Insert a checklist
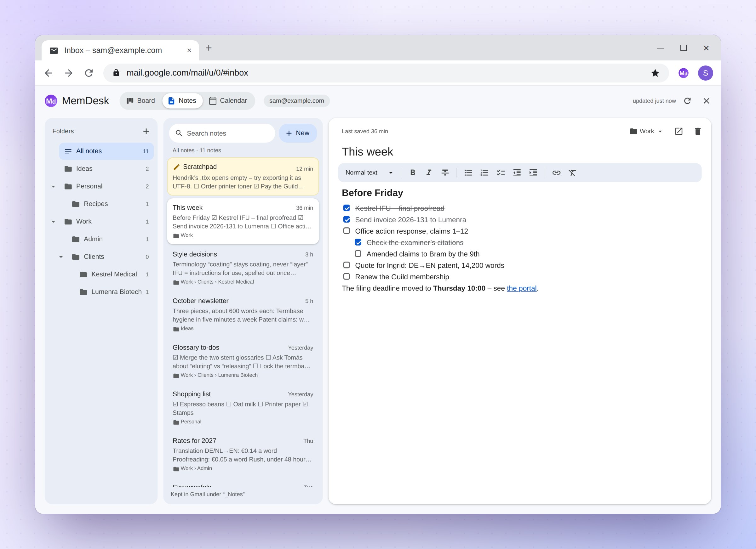Viewport: 756px width, 549px height. click(501, 173)
